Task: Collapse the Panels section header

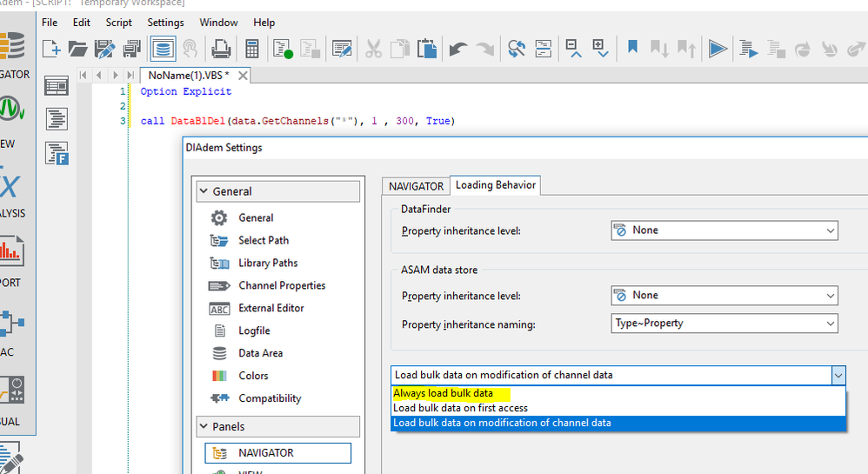Action: pyautogui.click(x=278, y=427)
